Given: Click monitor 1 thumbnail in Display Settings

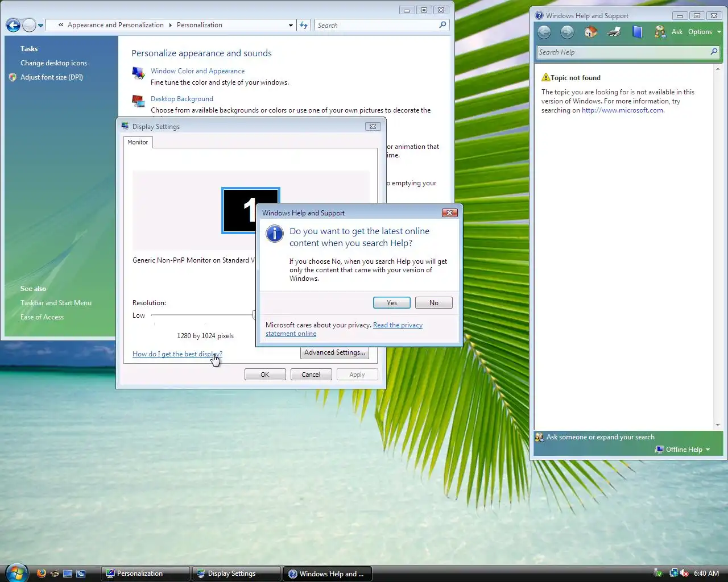Looking at the screenshot, I should coord(250,211).
